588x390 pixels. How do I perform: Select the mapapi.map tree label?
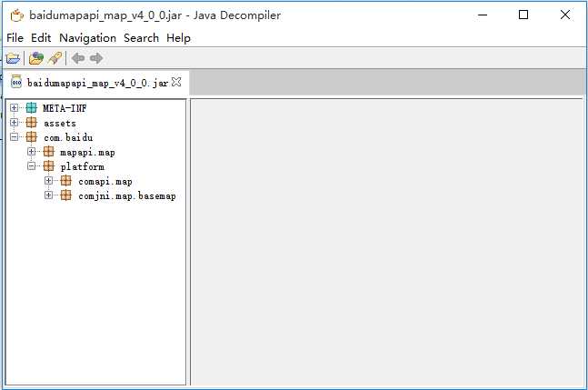pyautogui.click(x=87, y=153)
